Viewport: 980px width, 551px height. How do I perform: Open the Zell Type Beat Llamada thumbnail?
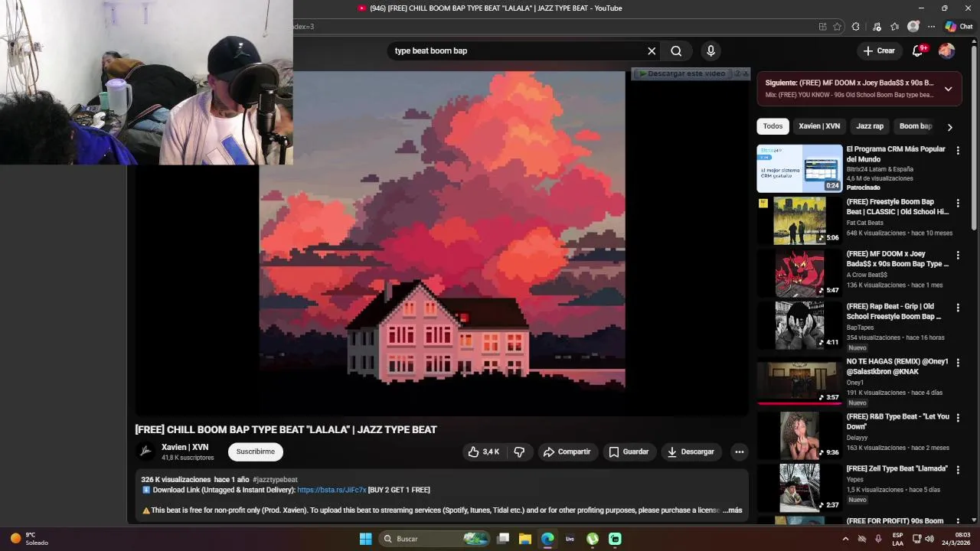tap(799, 487)
